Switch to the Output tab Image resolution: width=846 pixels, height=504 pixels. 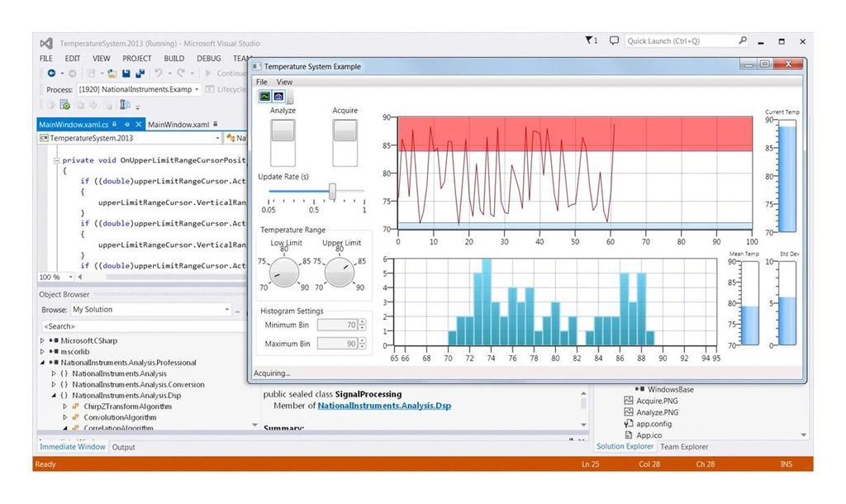(x=124, y=447)
